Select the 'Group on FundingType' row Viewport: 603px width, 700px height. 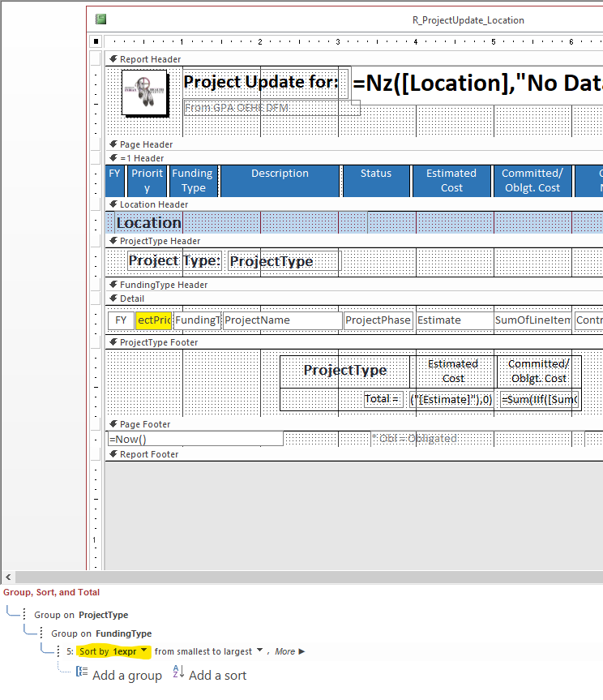[x=101, y=633]
